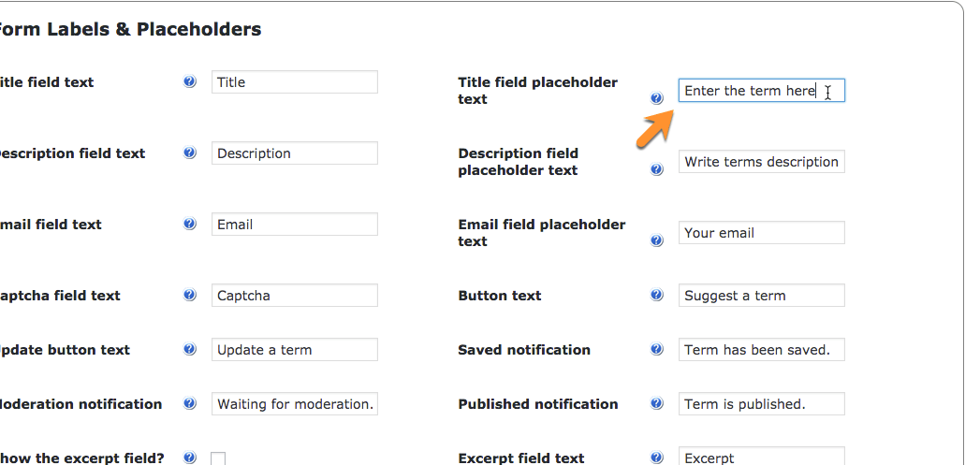Click the Title field text input
Image resolution: width=980 pixels, height=465 pixels.
[294, 82]
